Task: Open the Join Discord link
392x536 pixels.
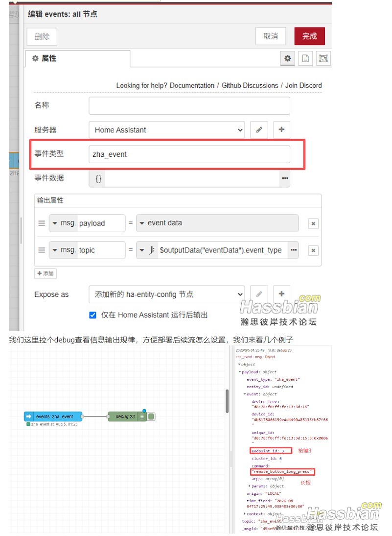Action: click(303, 85)
